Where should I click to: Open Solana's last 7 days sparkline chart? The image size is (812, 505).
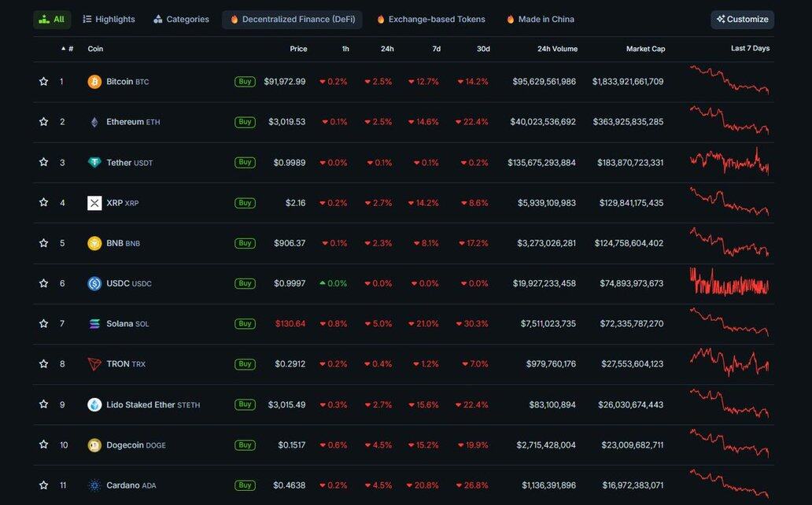729,323
